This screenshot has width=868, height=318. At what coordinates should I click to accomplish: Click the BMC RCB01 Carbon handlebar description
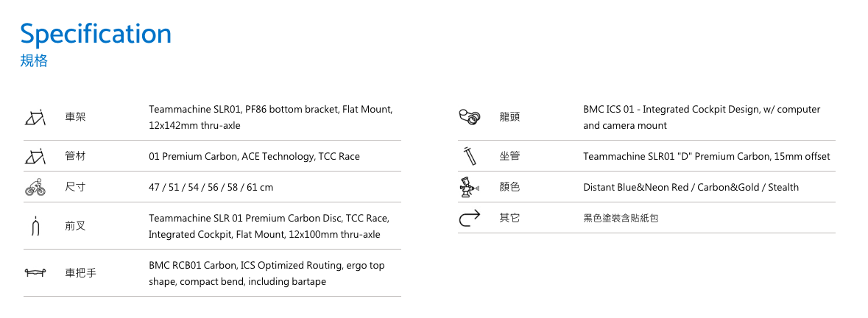click(267, 273)
